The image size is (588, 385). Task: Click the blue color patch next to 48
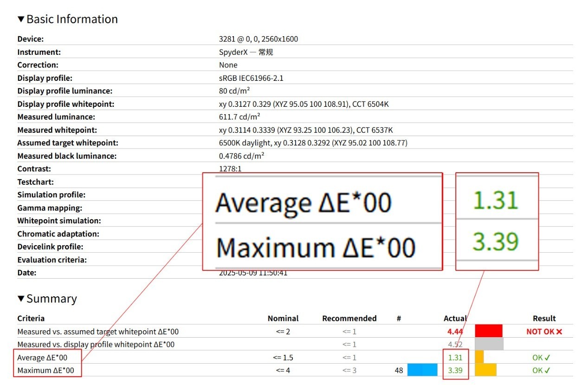(422, 370)
